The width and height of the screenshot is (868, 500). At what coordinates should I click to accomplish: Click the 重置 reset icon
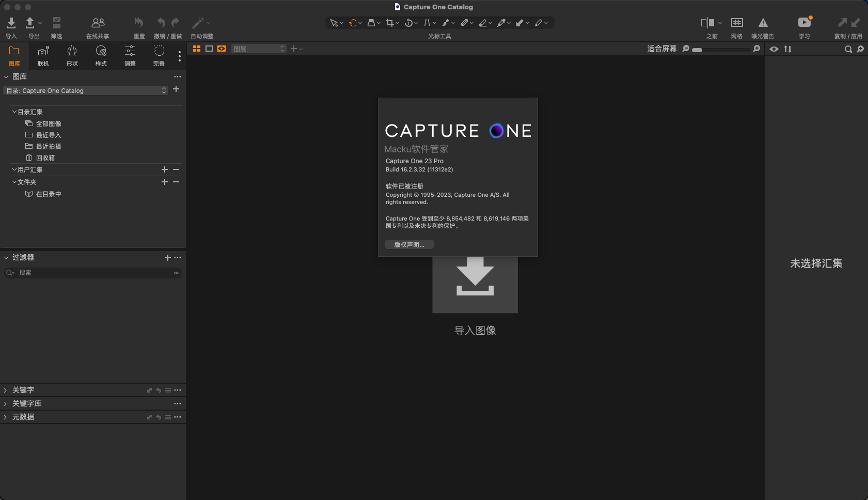point(139,22)
